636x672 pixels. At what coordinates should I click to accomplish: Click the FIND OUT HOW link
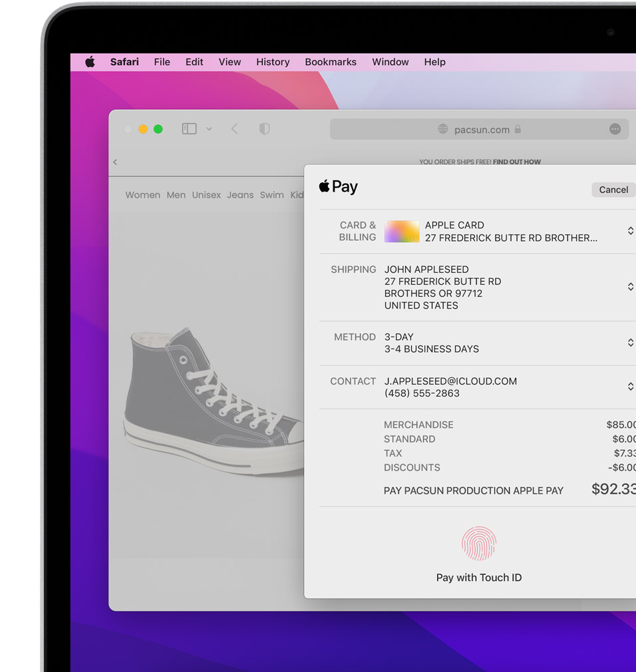(517, 162)
